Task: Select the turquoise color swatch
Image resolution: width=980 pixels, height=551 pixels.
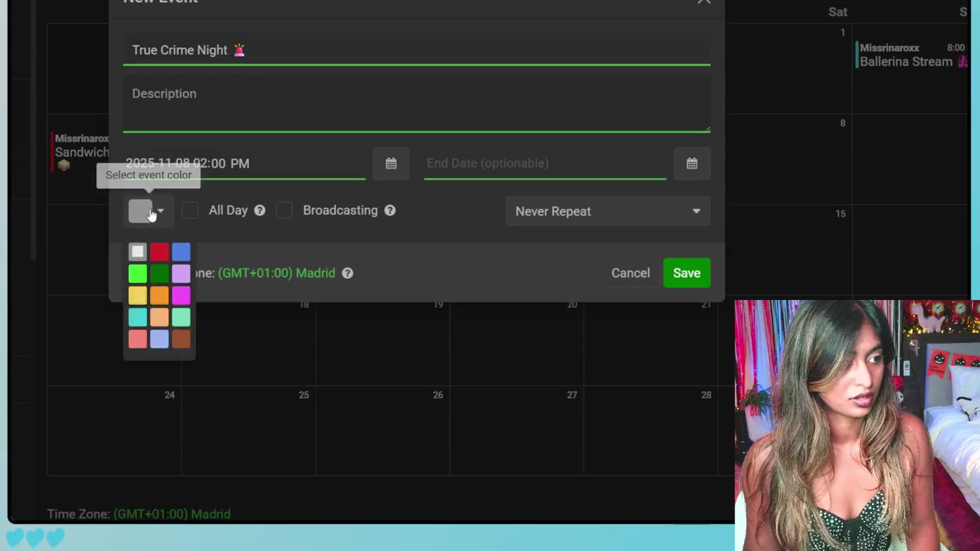Action: point(137,317)
